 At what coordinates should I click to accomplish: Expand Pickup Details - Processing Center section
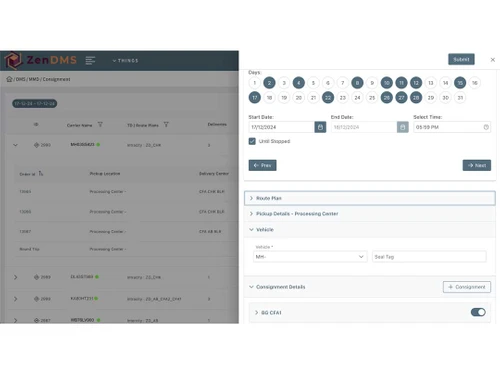(370, 214)
